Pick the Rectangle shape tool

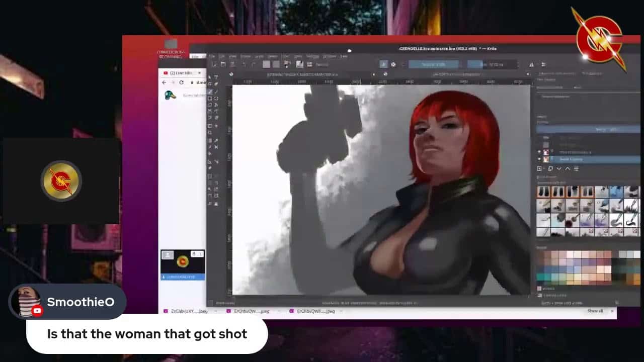[x=210, y=99]
